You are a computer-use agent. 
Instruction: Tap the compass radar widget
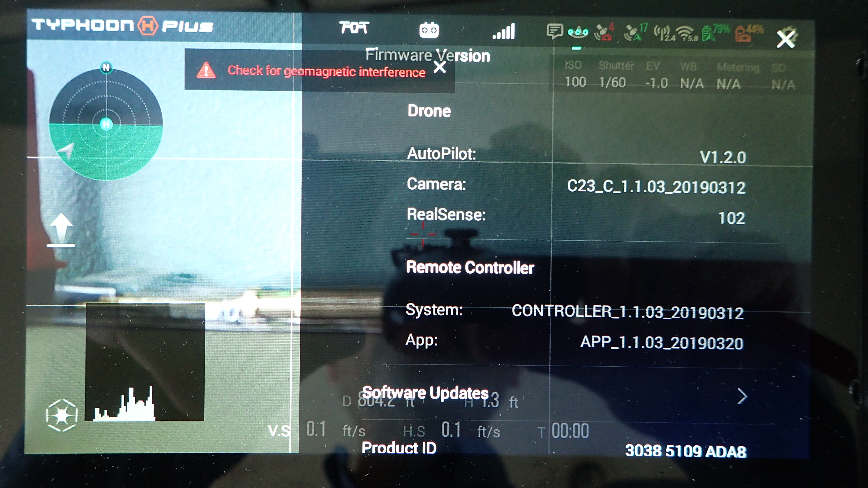(x=106, y=124)
